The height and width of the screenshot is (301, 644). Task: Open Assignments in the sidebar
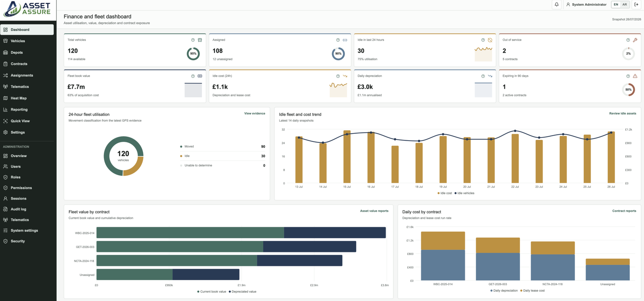click(x=27, y=75)
